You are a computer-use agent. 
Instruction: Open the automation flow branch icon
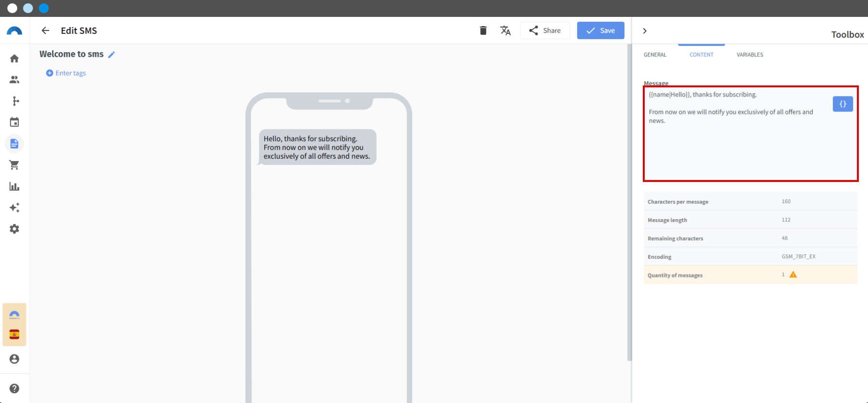coord(15,101)
